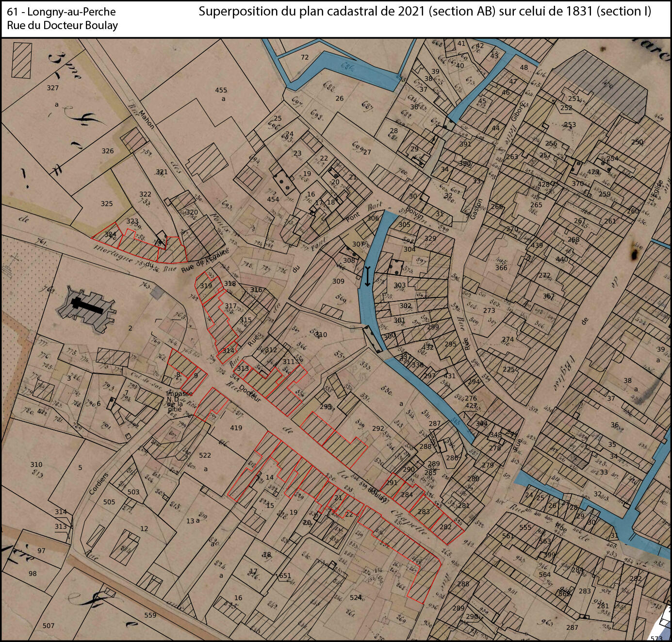Select parcel 455 on the map
The width and height of the screenshot is (672, 642).
tap(221, 90)
